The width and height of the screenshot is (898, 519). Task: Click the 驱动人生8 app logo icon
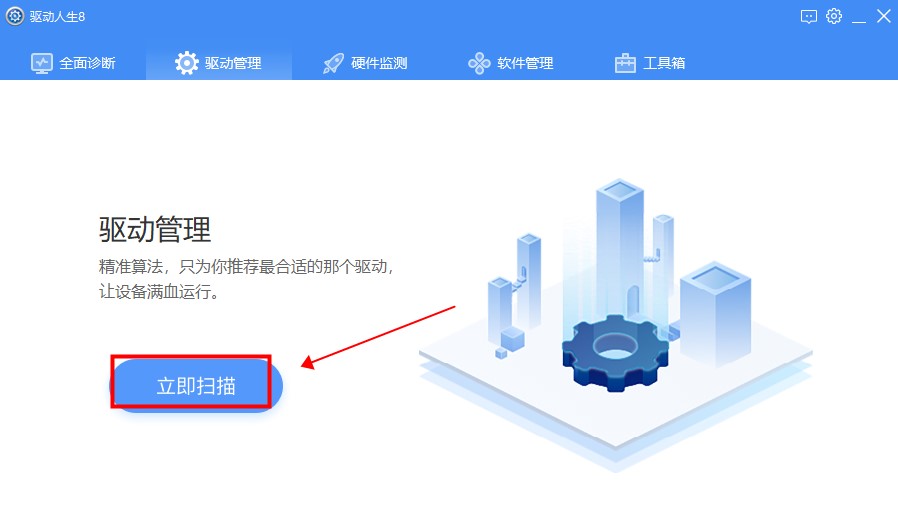[x=14, y=16]
